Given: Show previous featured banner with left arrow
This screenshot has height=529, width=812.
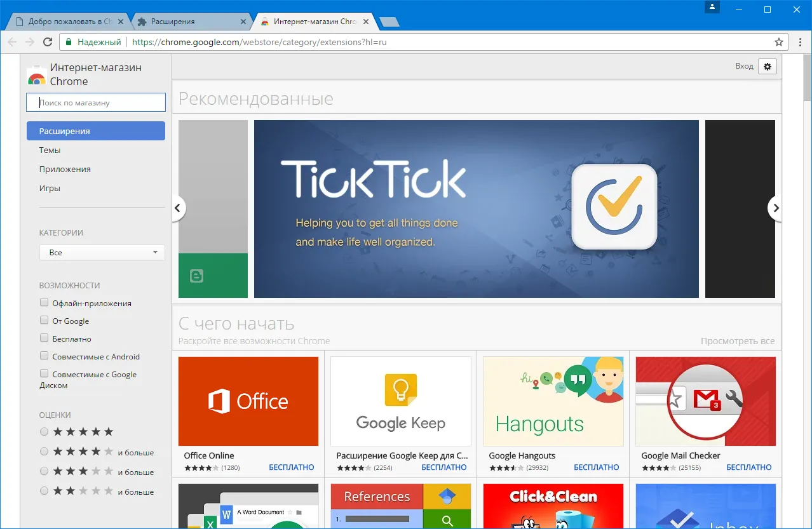Looking at the screenshot, I should coord(178,208).
